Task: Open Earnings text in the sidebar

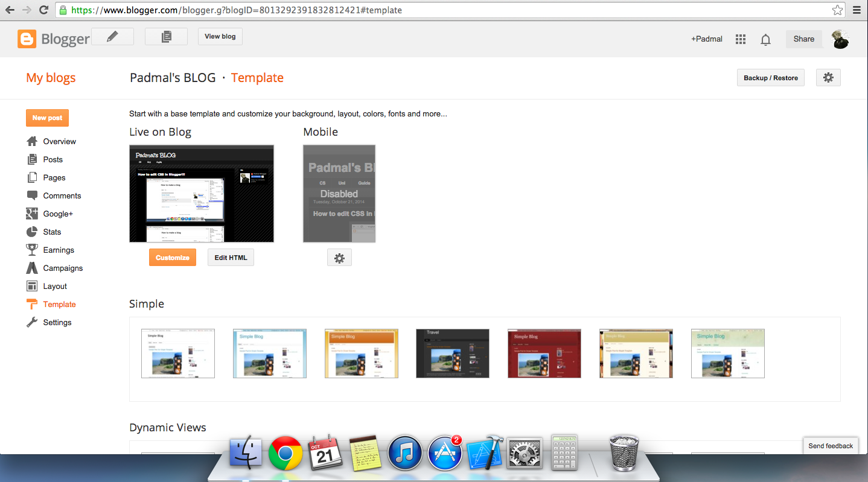Action: pos(59,250)
